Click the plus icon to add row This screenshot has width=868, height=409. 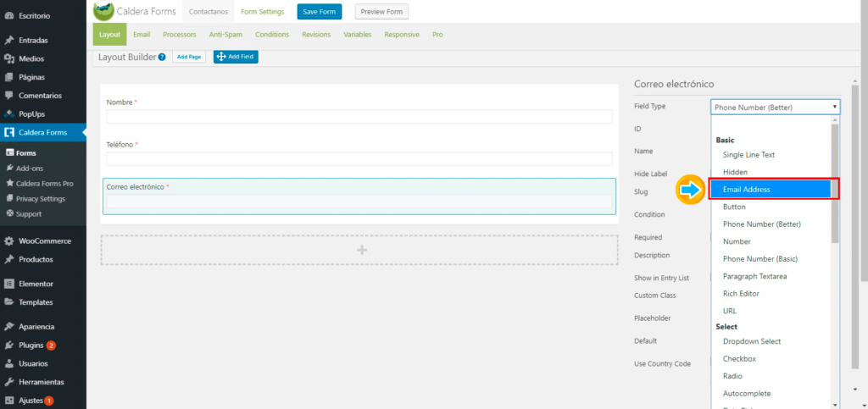tap(362, 250)
